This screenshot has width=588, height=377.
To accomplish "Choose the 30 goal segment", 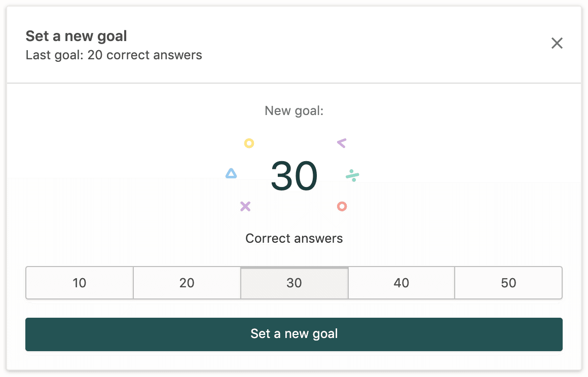I will coord(294,283).
